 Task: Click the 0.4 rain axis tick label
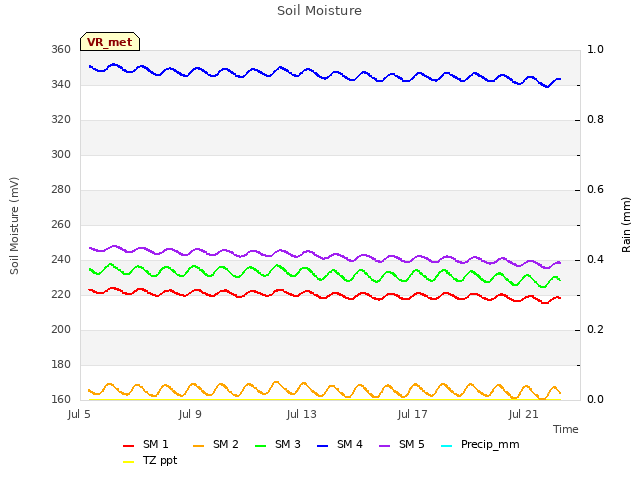coord(595,260)
